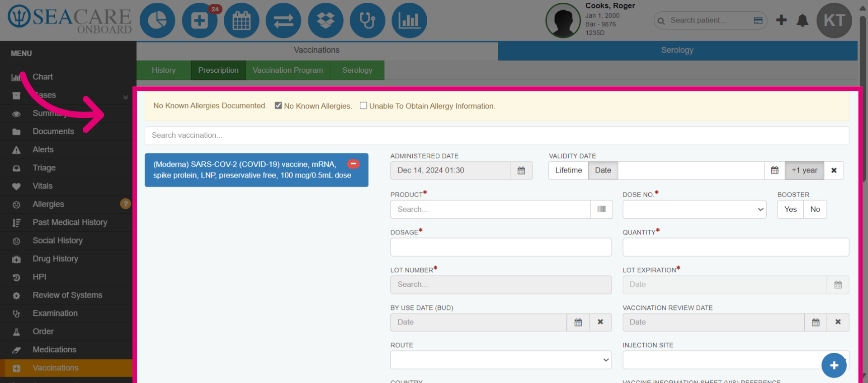This screenshot has height=383, width=868.
Task: Click the Injection Site field
Action: click(x=736, y=360)
